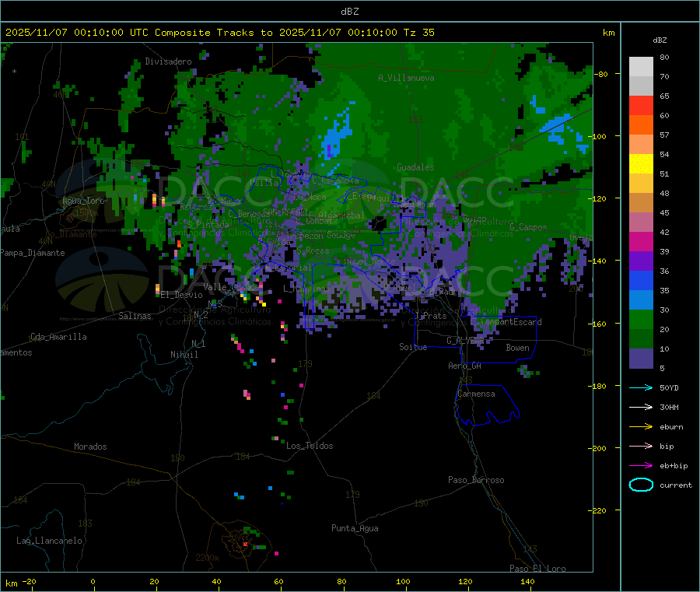Click the A_Villanueva map label
The width and height of the screenshot is (700, 592).
pyautogui.click(x=406, y=78)
